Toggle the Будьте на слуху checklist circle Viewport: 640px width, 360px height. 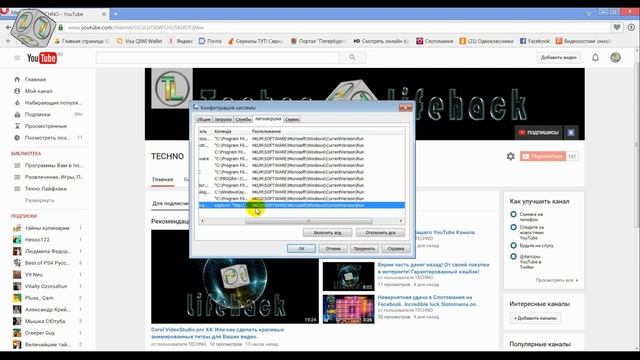coord(513,245)
